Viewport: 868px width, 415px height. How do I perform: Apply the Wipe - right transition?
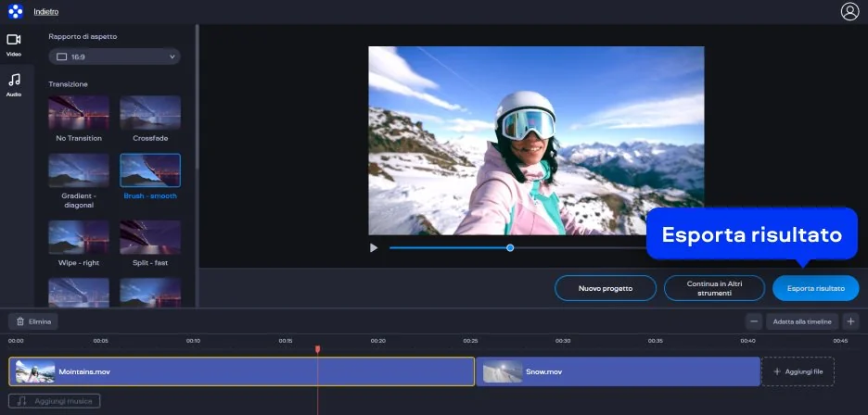(79, 237)
